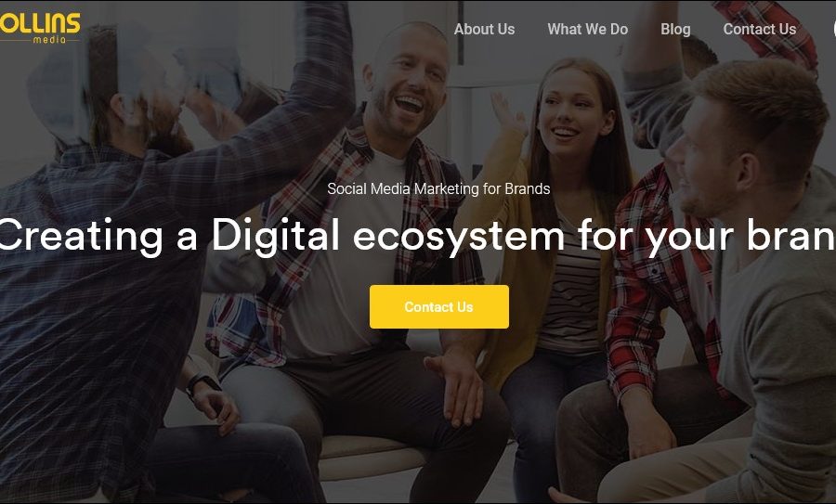This screenshot has height=504, width=836.
Task: Click the red-haired man in the gray sweater
Action: (x=747, y=266)
